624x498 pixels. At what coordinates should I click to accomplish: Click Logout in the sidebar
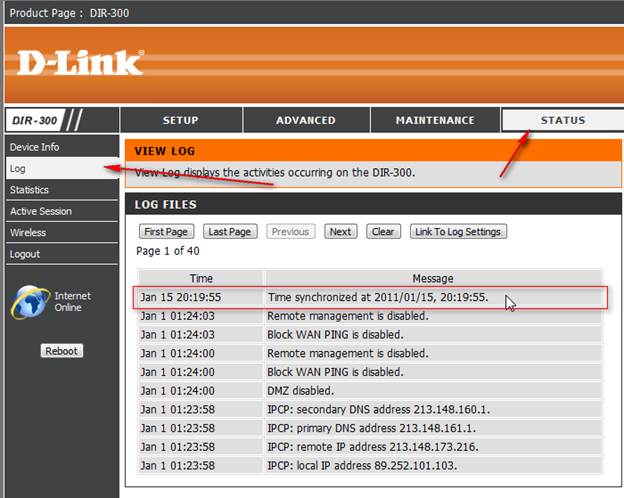62,254
